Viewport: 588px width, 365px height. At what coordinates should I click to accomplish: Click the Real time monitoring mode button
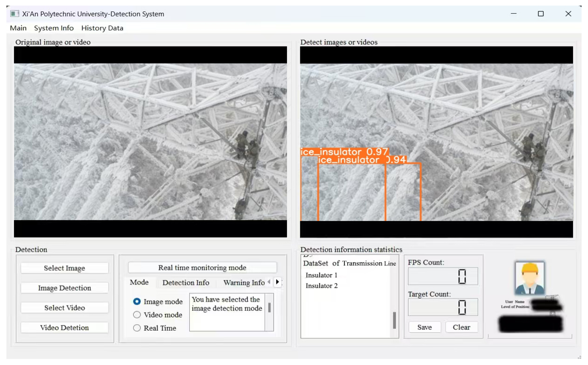202,268
